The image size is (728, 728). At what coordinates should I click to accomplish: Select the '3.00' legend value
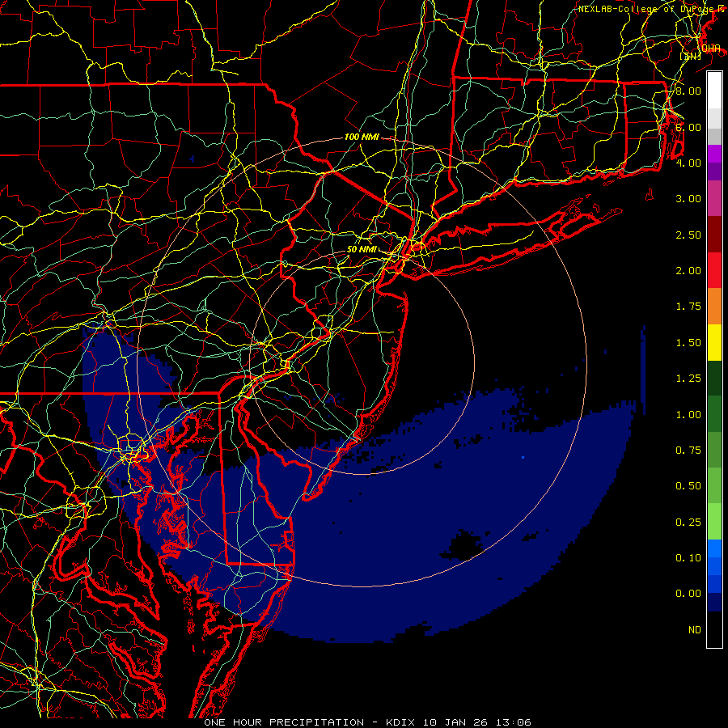688,199
